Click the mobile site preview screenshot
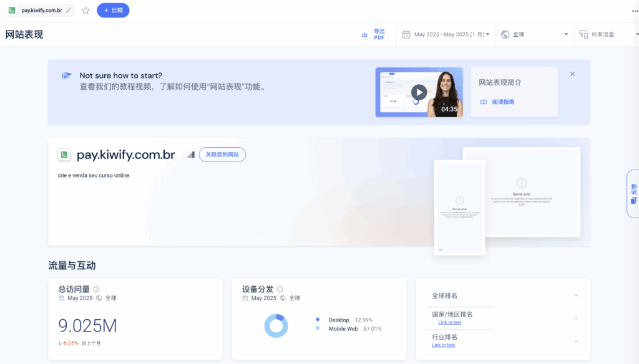This screenshot has width=639, height=364. (459, 208)
